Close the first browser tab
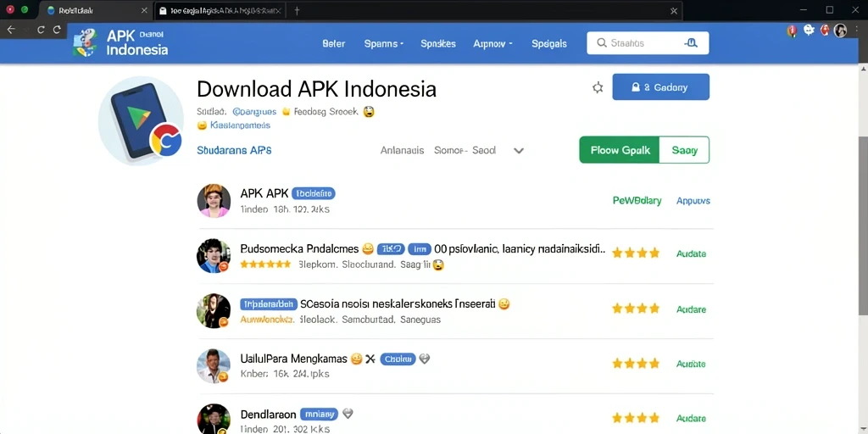Viewport: 868px width, 434px height. coord(144,10)
